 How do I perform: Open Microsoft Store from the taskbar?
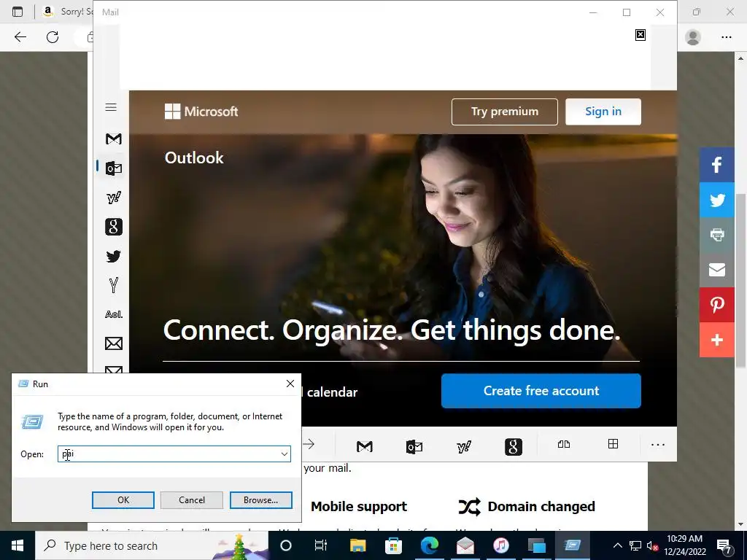click(393, 545)
